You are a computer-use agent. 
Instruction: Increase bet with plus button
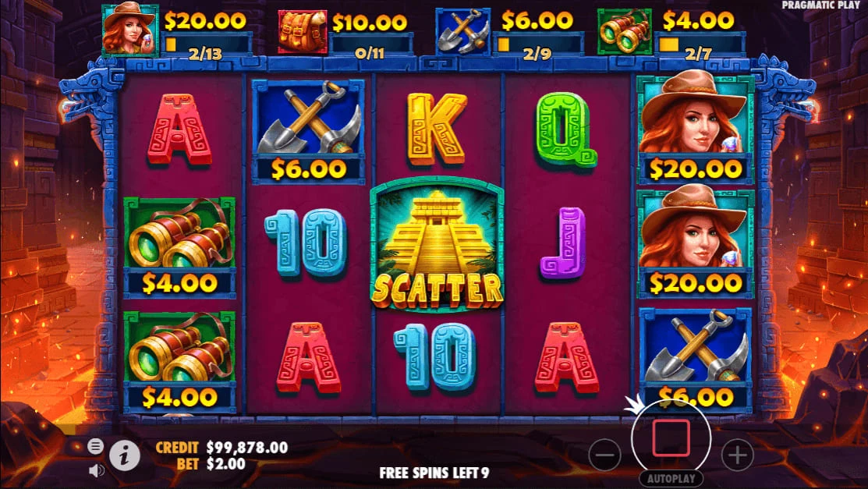pyautogui.click(x=737, y=455)
